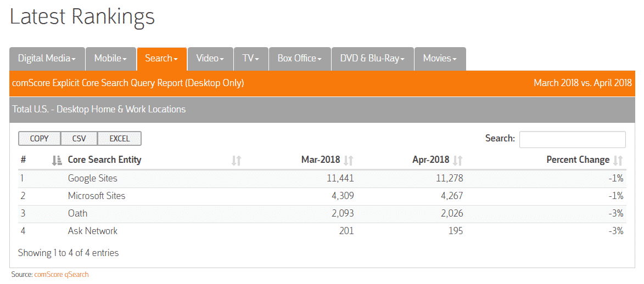
Task: Focus the table Search input field
Action: point(573,139)
